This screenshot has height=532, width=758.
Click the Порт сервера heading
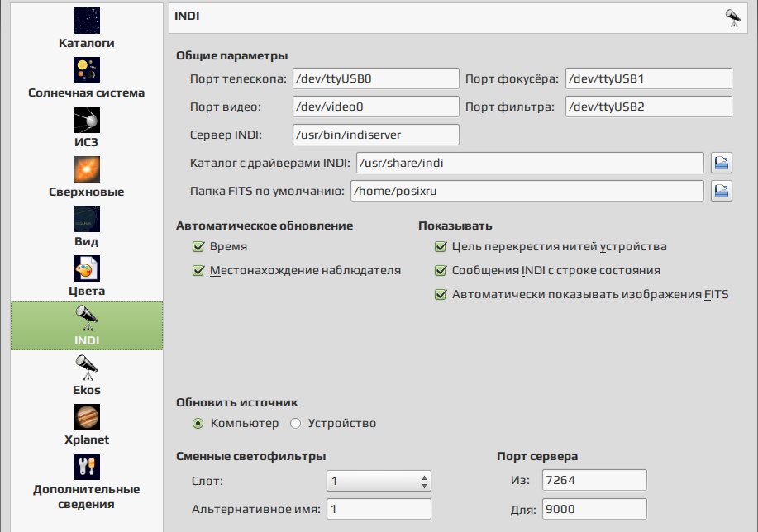(537, 456)
